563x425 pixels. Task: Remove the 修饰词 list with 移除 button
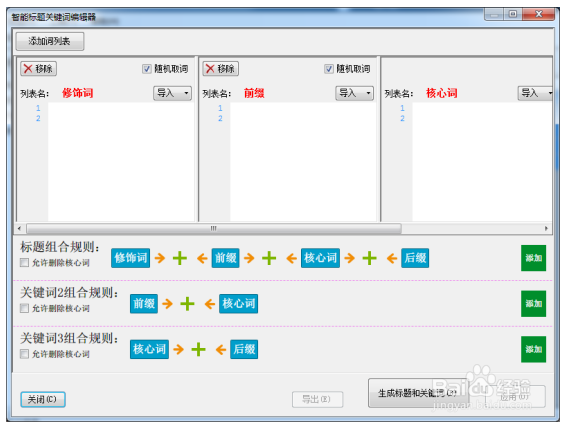coord(38,69)
